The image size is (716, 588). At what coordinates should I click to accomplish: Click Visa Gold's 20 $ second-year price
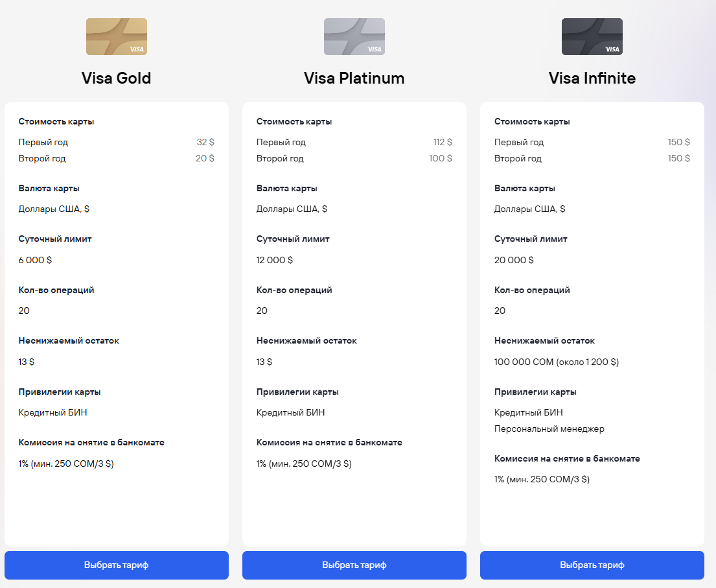point(205,158)
